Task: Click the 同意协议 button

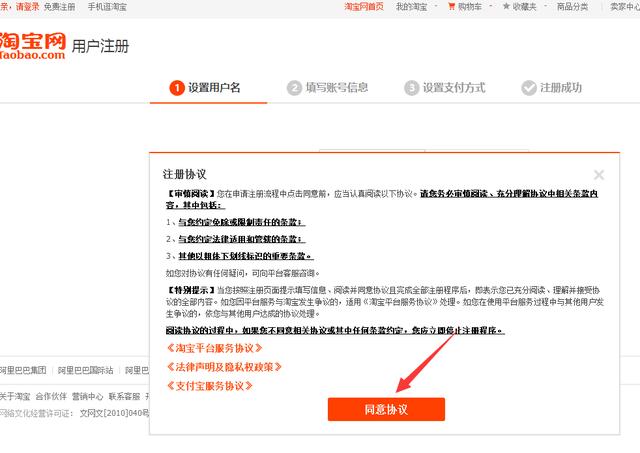Action: pos(386,409)
